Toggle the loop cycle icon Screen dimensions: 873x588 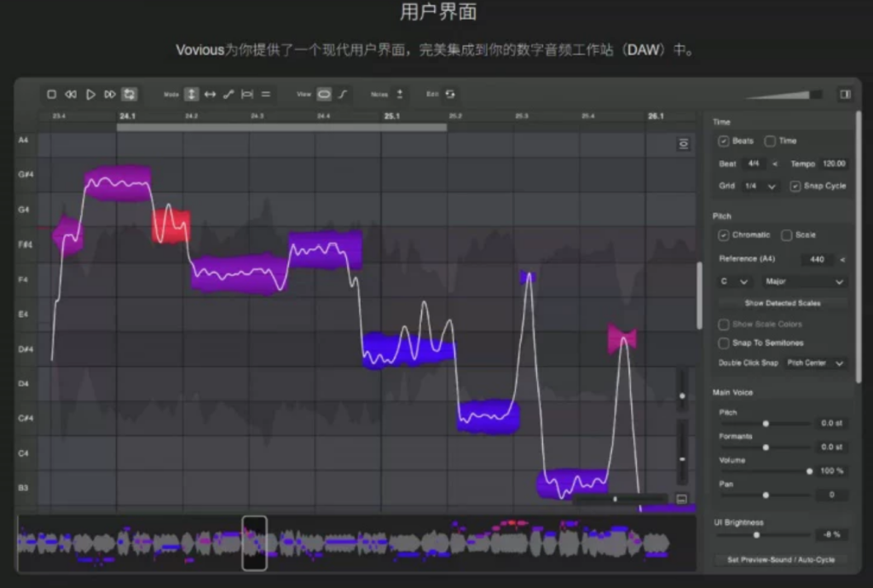[x=130, y=95]
